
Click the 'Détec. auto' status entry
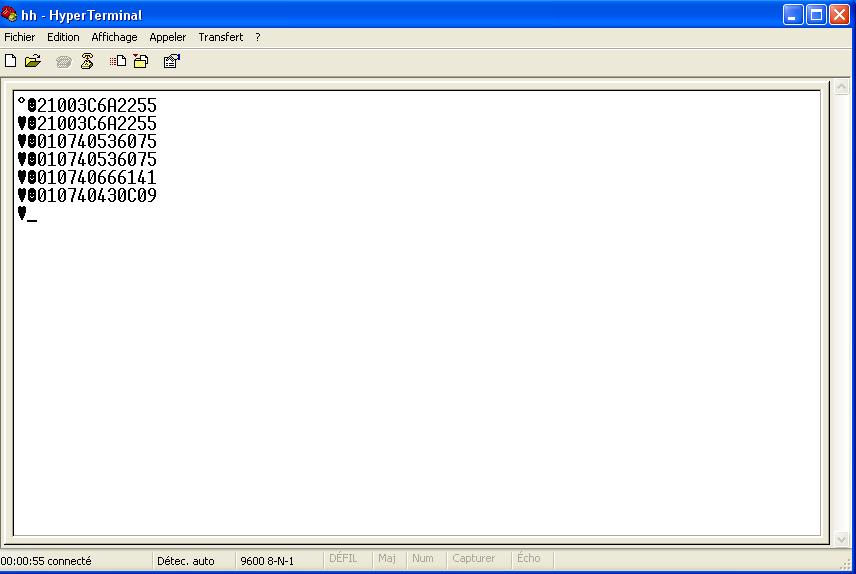186,561
